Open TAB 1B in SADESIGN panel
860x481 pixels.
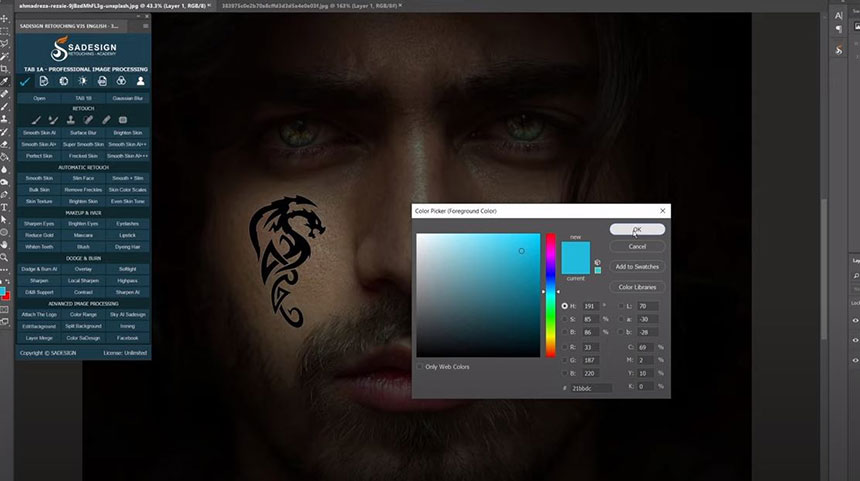[84, 98]
